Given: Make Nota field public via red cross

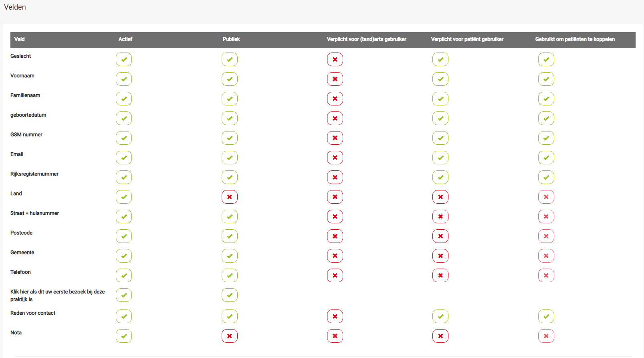Looking at the screenshot, I should (x=230, y=336).
